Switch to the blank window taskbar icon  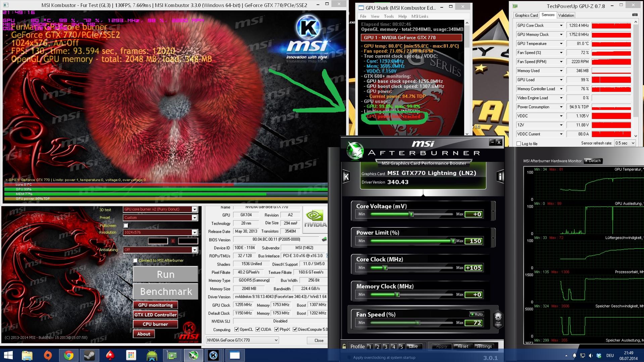point(235,355)
